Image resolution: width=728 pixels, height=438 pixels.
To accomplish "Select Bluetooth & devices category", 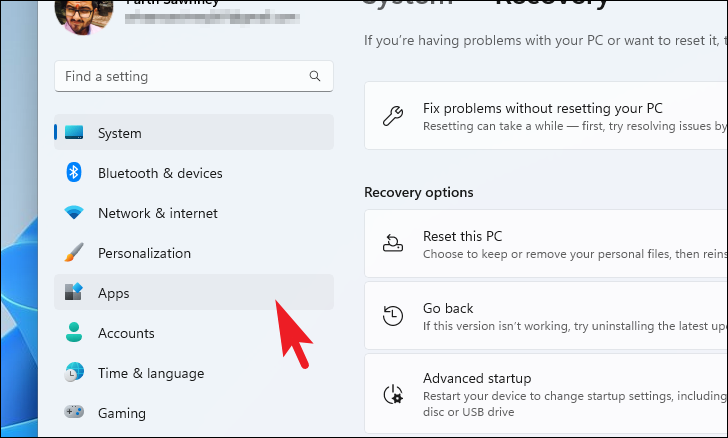I will 194,173.
